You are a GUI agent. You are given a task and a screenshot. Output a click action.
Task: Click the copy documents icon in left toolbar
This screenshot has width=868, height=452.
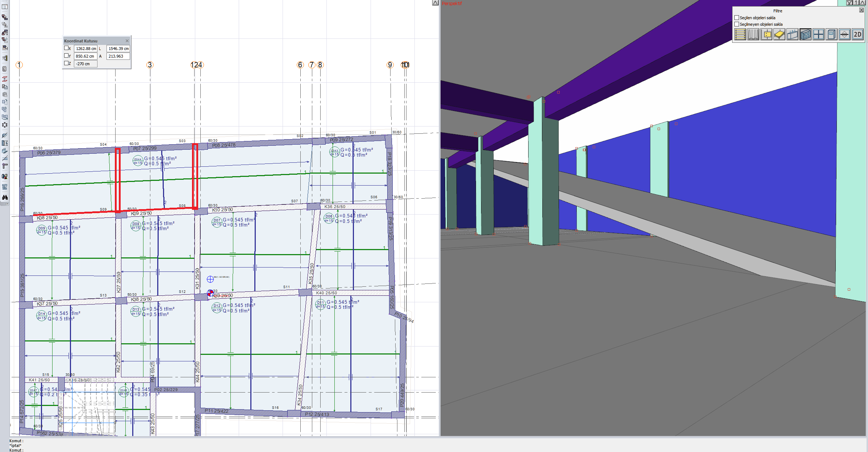pyautogui.click(x=5, y=87)
